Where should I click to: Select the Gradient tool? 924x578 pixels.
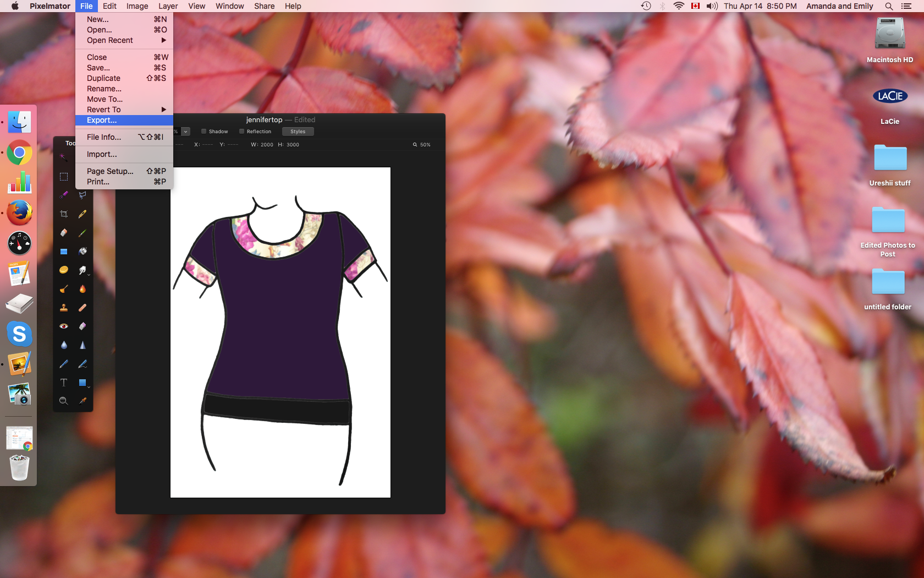coord(64,251)
